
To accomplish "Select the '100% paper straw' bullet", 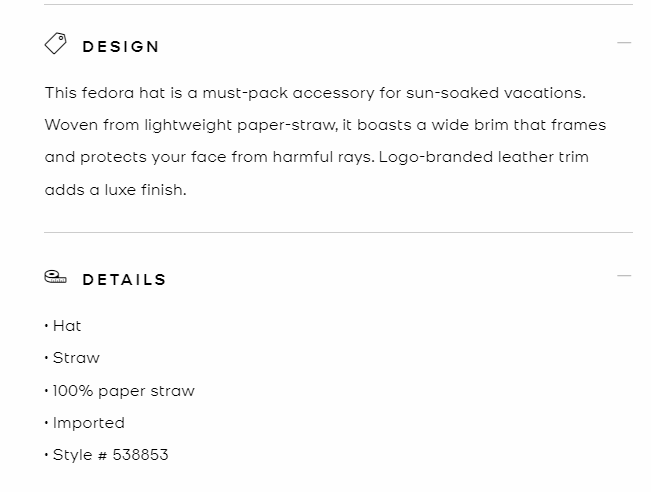I will point(123,391).
